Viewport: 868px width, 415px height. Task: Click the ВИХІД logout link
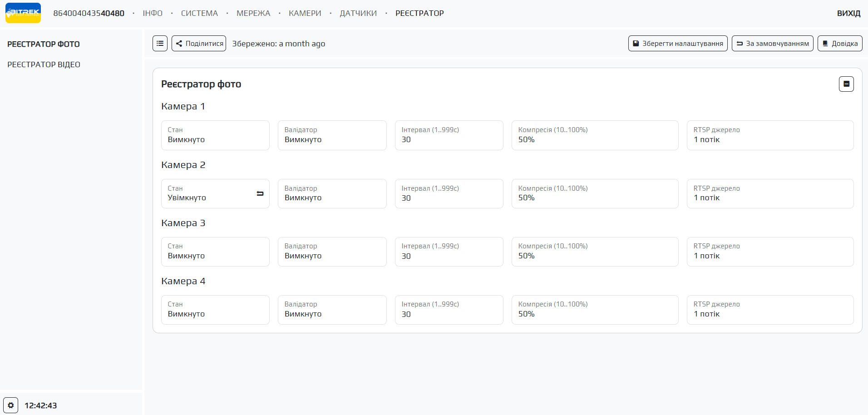[x=848, y=13]
